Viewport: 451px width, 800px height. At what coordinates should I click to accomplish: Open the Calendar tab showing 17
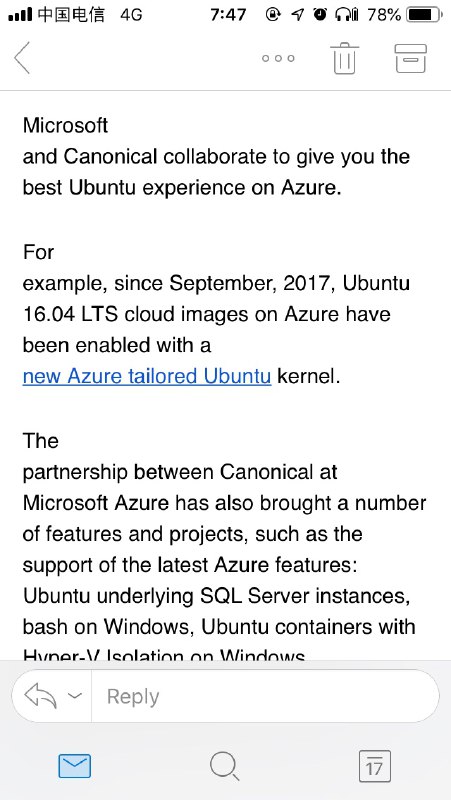(374, 766)
